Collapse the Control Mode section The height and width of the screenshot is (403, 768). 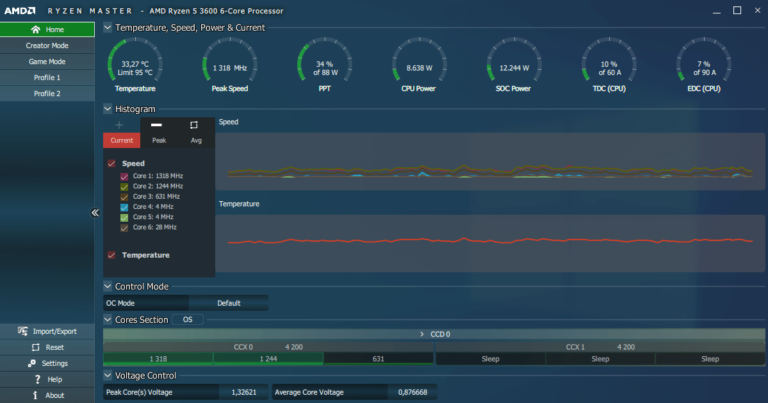click(x=108, y=286)
